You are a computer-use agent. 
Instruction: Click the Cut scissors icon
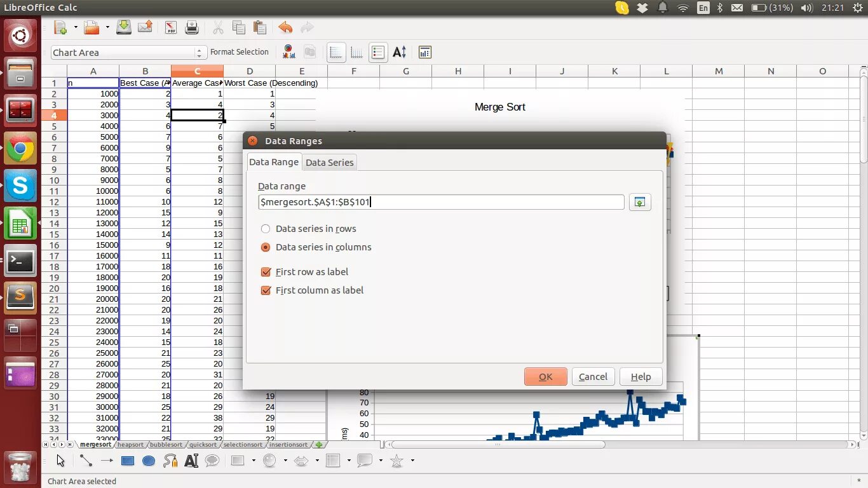tap(218, 27)
